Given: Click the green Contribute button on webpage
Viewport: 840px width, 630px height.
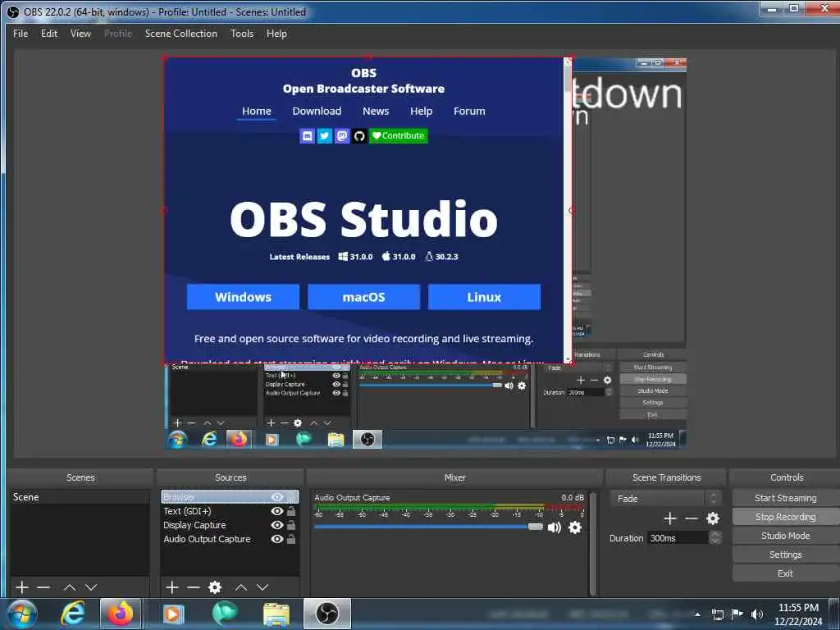Looking at the screenshot, I should pyautogui.click(x=399, y=136).
